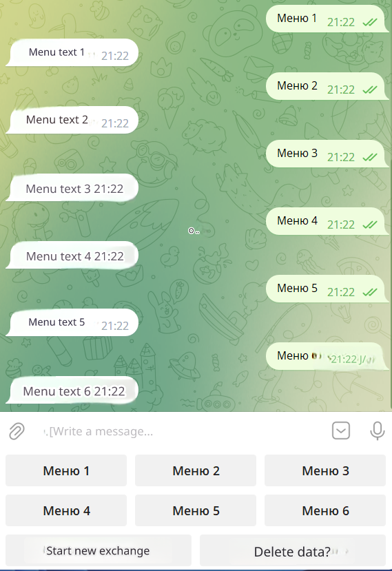Viewport: 392px width, 571px height.
Task: Select the Меню 2 keyboard button
Action: tap(196, 470)
